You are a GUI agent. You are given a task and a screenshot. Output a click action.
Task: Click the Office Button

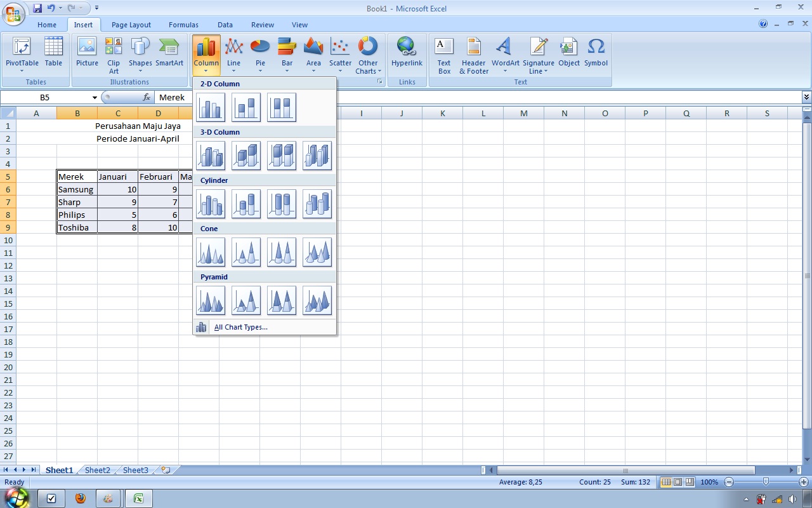coord(14,14)
